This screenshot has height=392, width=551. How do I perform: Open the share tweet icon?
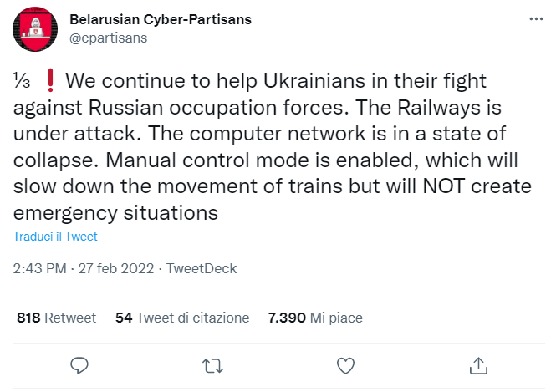[478, 365]
